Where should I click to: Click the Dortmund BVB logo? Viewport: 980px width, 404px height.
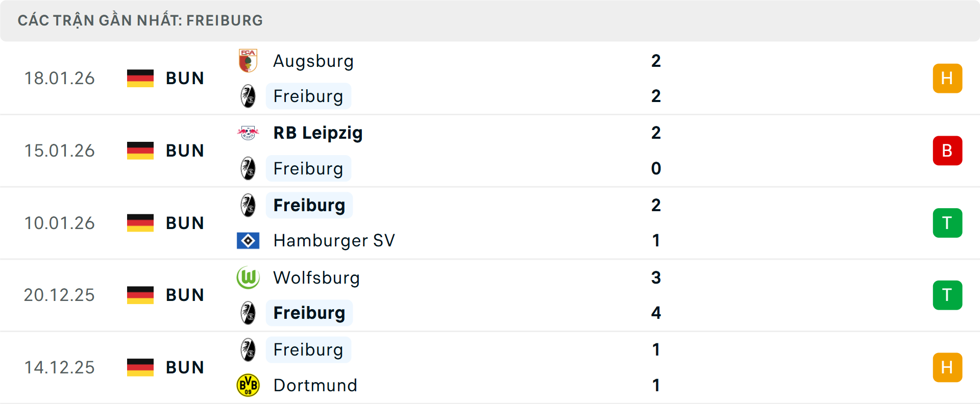point(249,385)
